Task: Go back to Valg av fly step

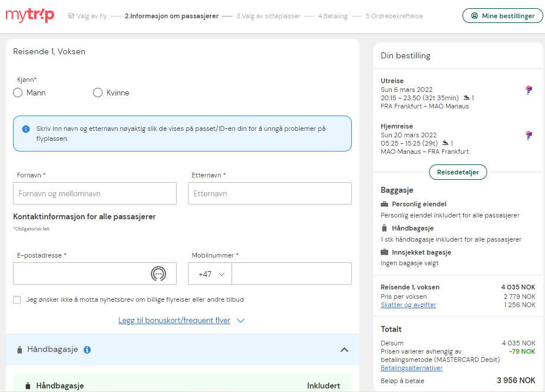Action: click(88, 16)
